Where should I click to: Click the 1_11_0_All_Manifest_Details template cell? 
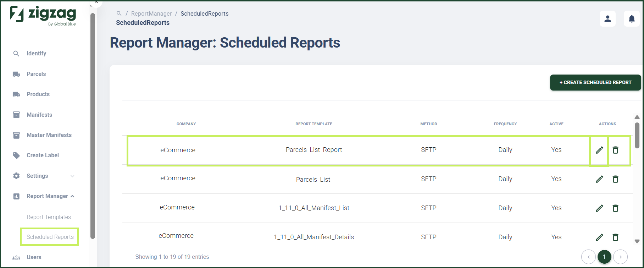(x=314, y=237)
